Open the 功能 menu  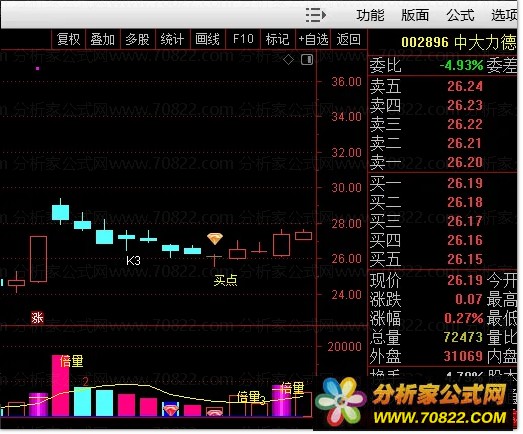(x=370, y=15)
